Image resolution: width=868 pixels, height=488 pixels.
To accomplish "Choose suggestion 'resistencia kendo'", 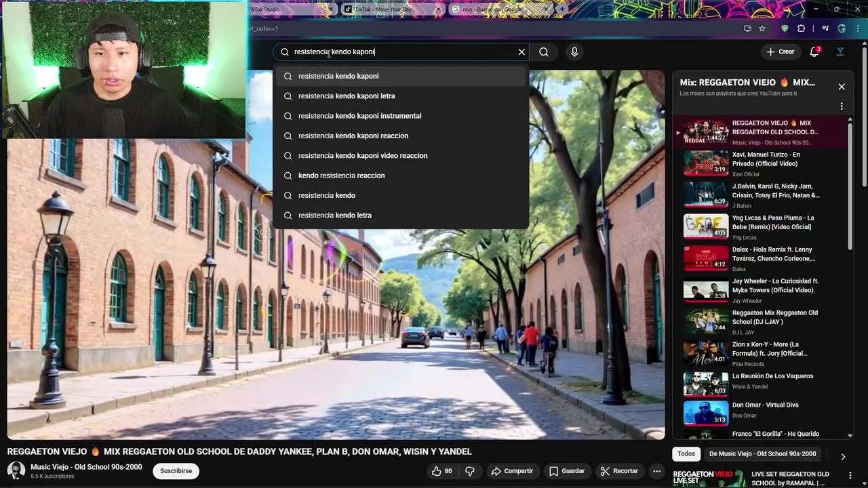I will tap(401, 195).
